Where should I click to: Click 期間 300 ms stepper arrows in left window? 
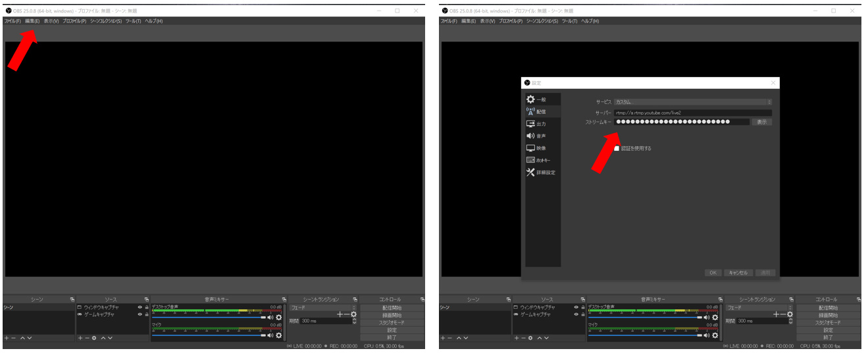(355, 321)
